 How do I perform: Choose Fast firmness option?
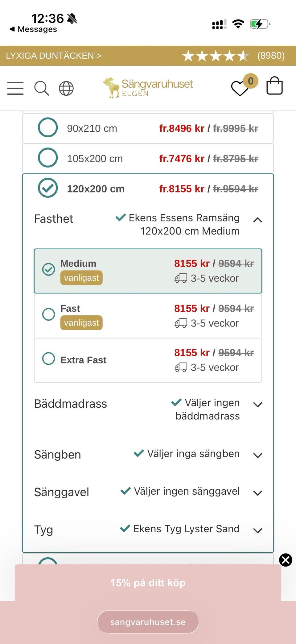pyautogui.click(x=49, y=314)
